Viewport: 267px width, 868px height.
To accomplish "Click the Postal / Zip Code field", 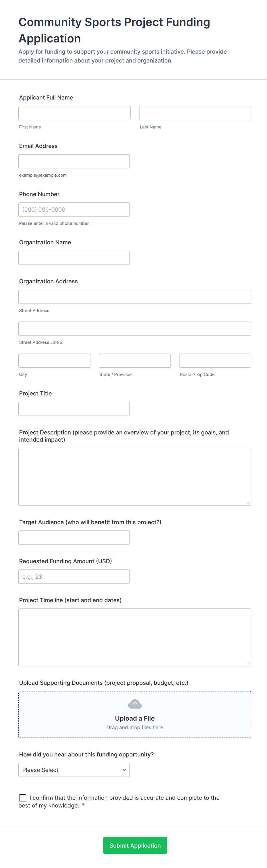I will point(215,360).
